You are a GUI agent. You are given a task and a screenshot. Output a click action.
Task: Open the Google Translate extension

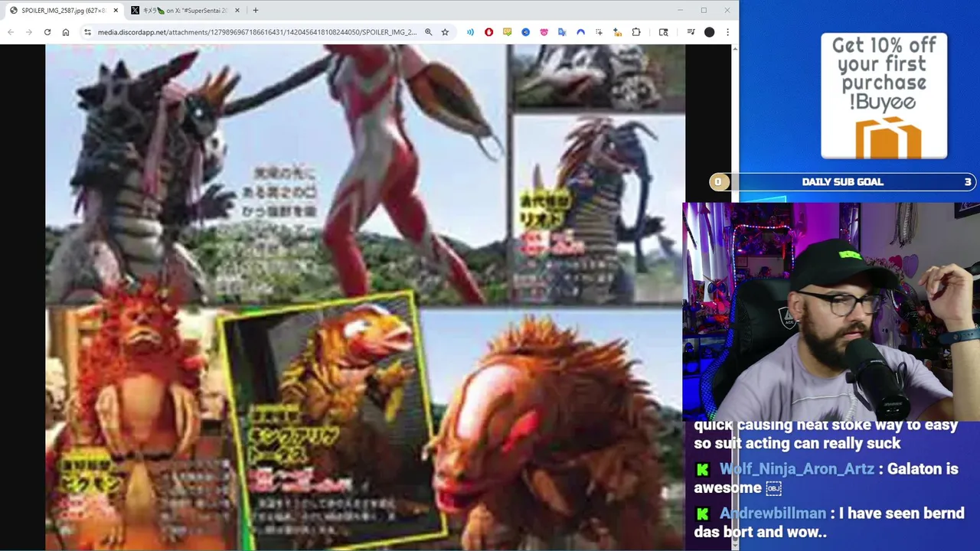point(563,32)
